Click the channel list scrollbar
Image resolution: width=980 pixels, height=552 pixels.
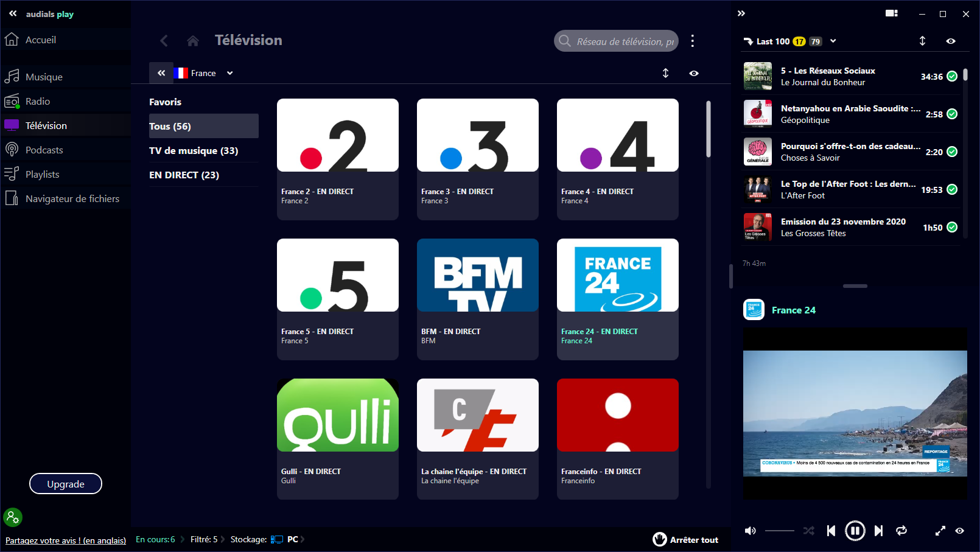(x=709, y=129)
